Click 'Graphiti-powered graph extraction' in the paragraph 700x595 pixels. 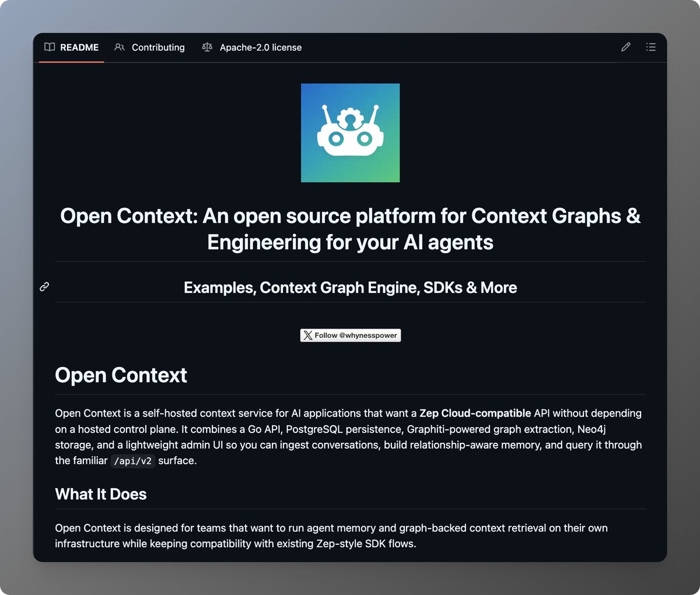489,429
